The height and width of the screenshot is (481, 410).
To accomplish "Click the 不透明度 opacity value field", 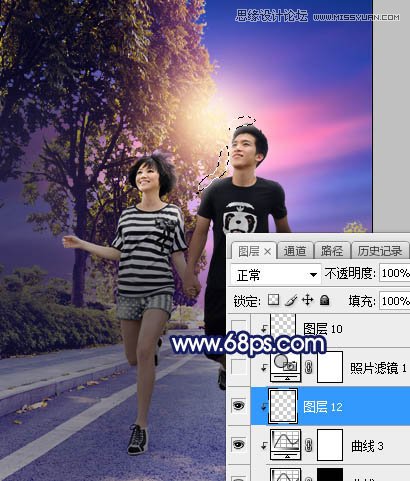I will tap(395, 273).
